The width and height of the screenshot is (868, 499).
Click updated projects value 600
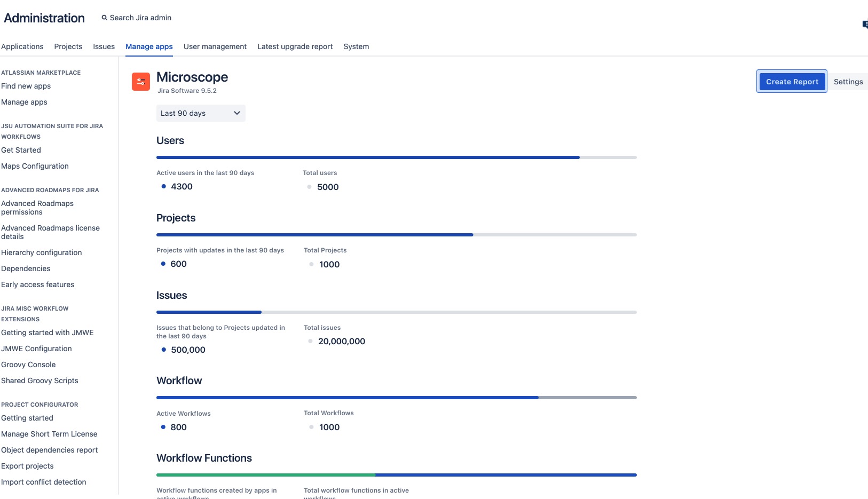(178, 264)
